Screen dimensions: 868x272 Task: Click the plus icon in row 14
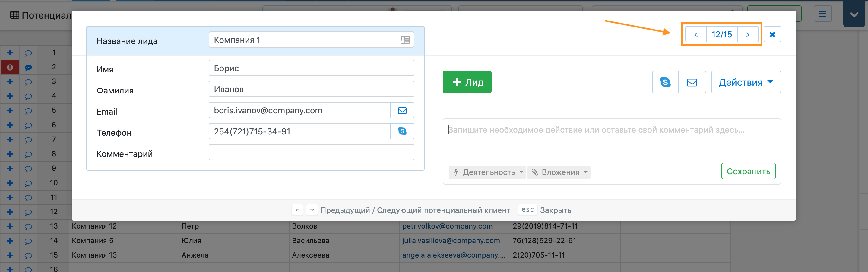[10, 241]
